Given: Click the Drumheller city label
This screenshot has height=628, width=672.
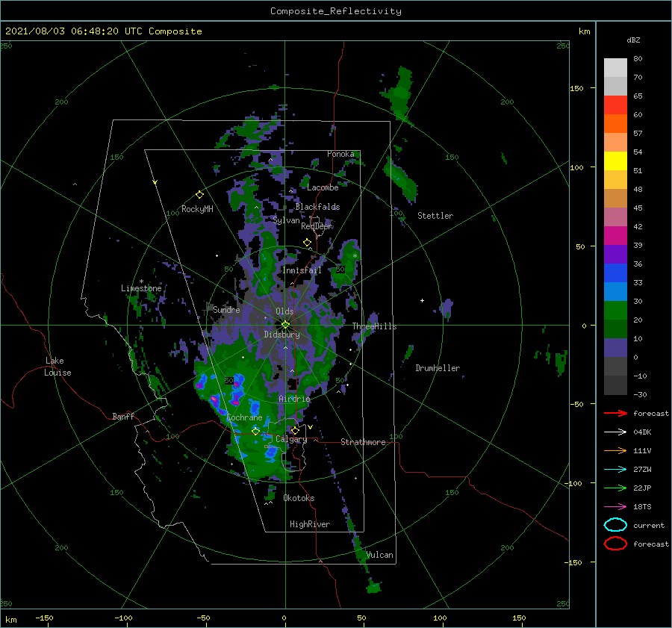Looking at the screenshot, I should coord(438,368).
